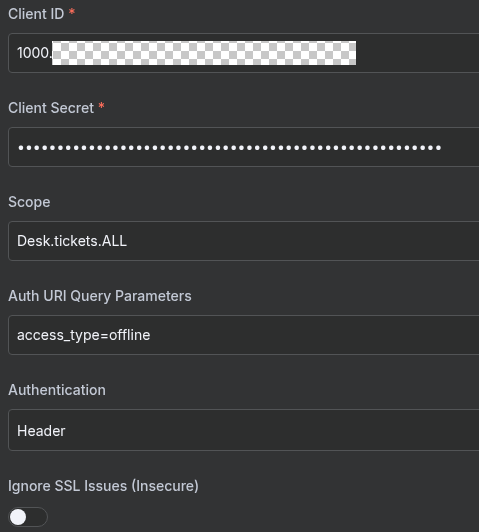Place cursor on the 1000. prefix text
The width and height of the screenshot is (479, 532).
tap(34, 53)
